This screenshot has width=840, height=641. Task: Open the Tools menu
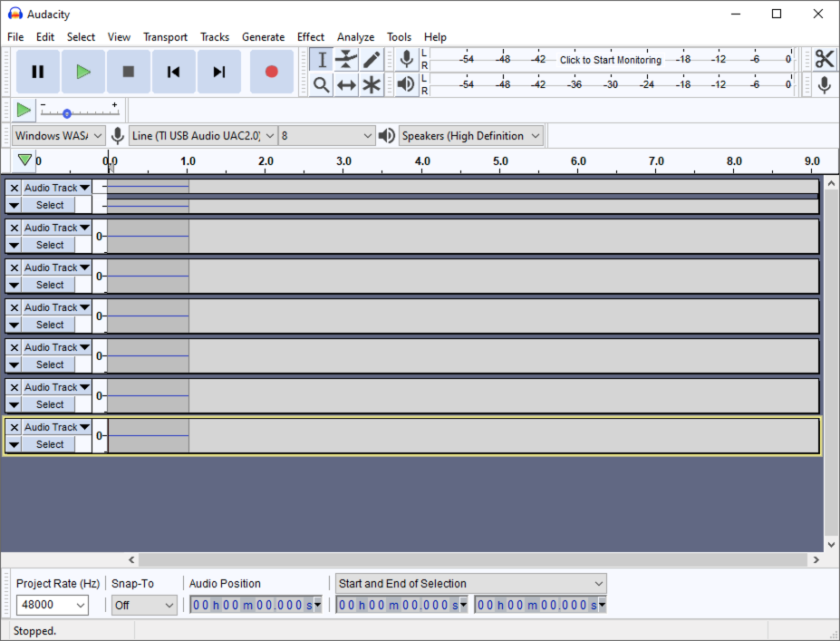click(x=399, y=37)
